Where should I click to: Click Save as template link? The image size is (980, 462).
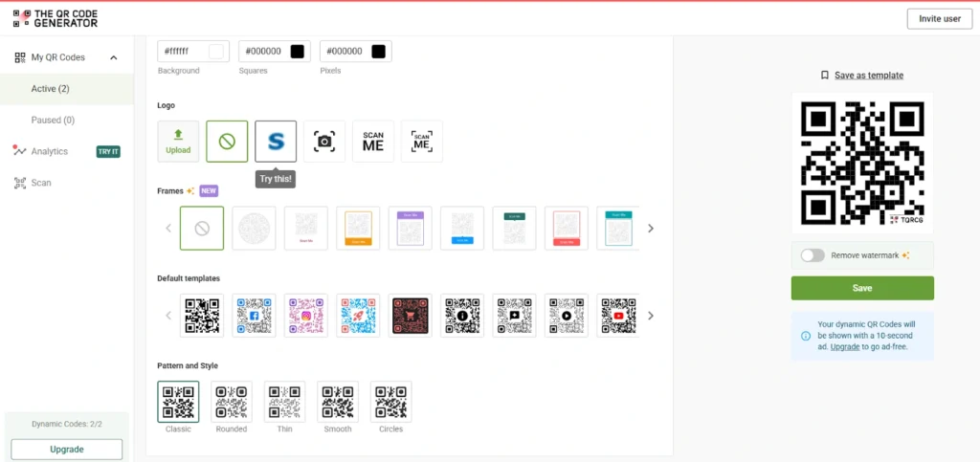click(869, 76)
